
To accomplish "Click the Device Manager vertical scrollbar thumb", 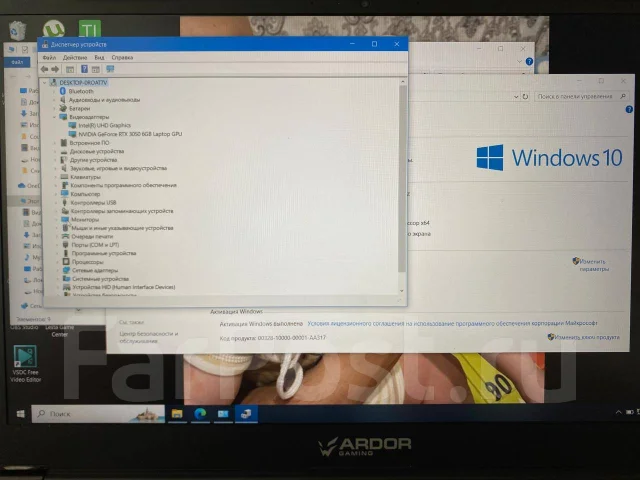I will click(402, 178).
